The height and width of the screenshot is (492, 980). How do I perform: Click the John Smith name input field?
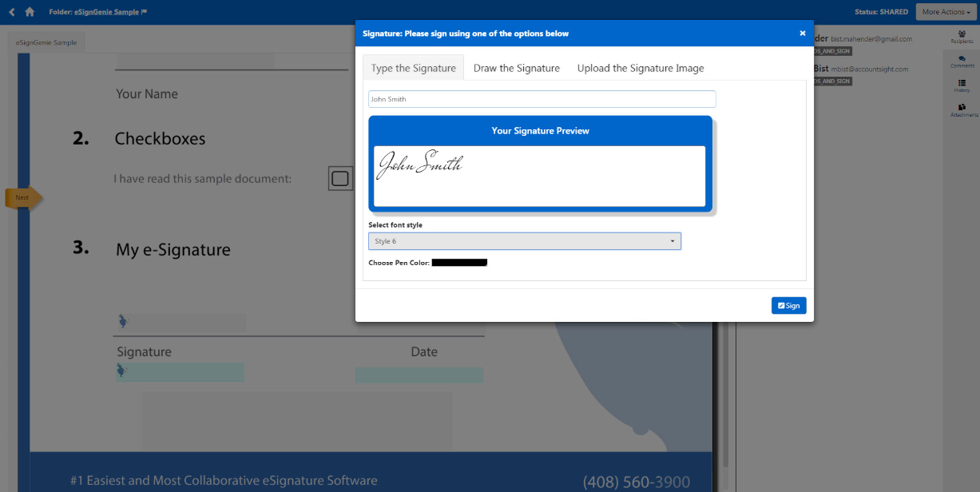542,99
